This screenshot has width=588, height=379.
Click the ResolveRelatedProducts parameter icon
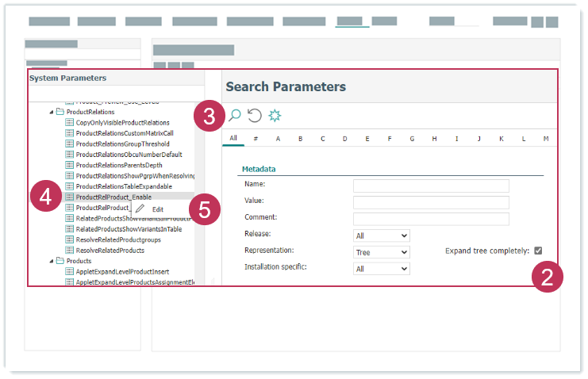click(x=69, y=251)
